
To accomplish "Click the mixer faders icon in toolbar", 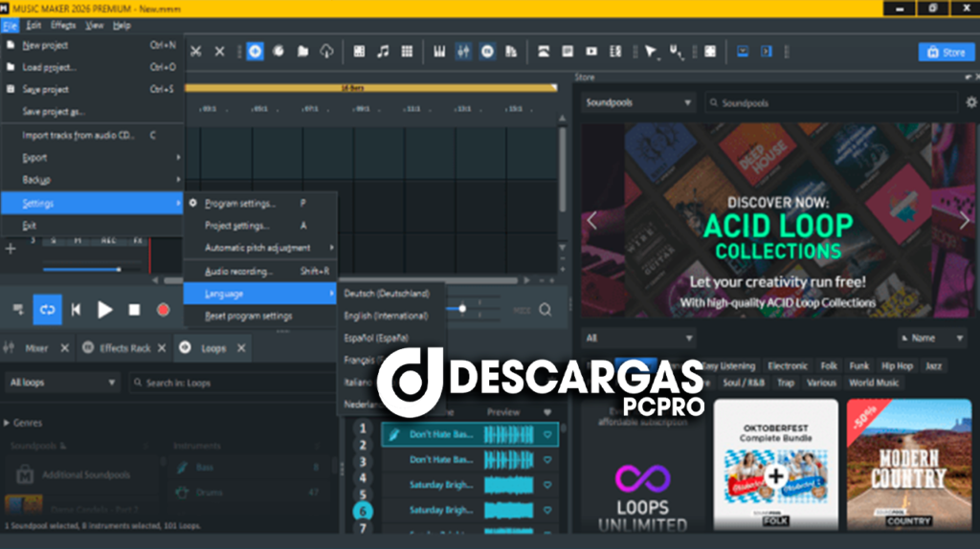I will pos(463,52).
